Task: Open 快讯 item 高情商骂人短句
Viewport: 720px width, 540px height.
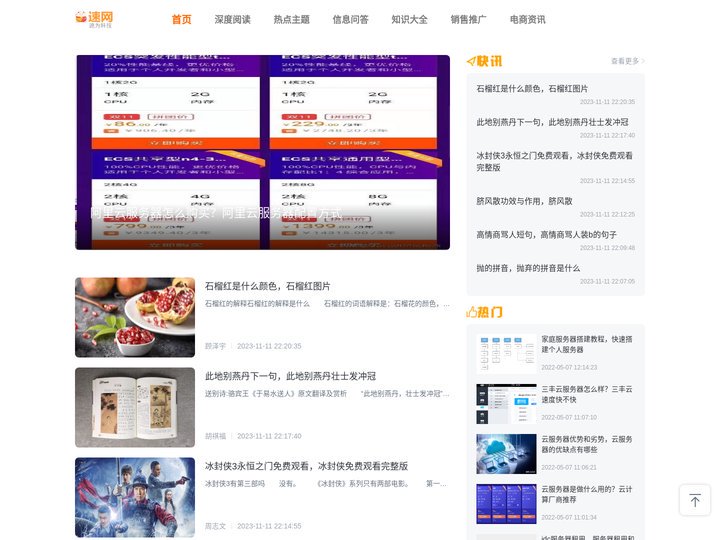Action: [546, 235]
